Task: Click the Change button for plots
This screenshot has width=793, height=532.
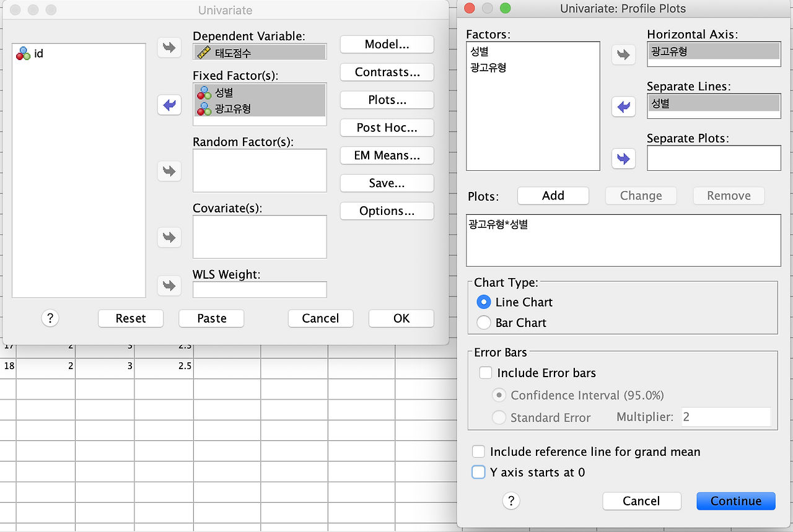Action: click(641, 196)
